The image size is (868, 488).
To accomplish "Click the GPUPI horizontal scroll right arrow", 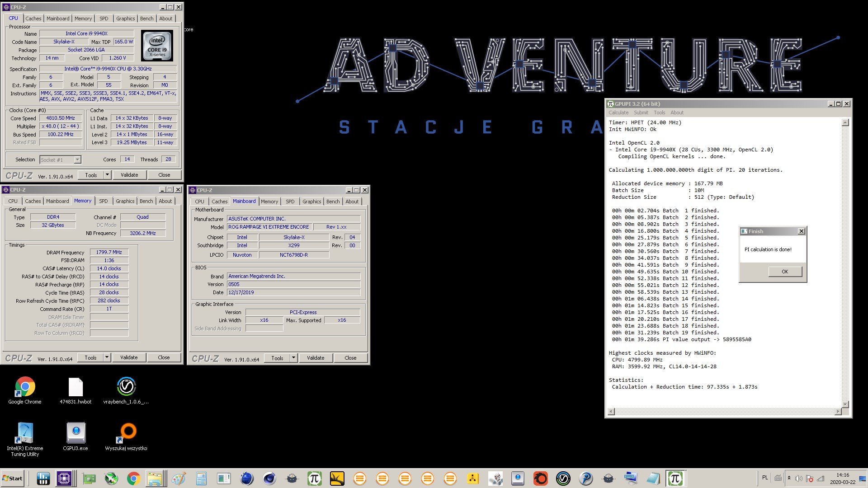I will [838, 412].
